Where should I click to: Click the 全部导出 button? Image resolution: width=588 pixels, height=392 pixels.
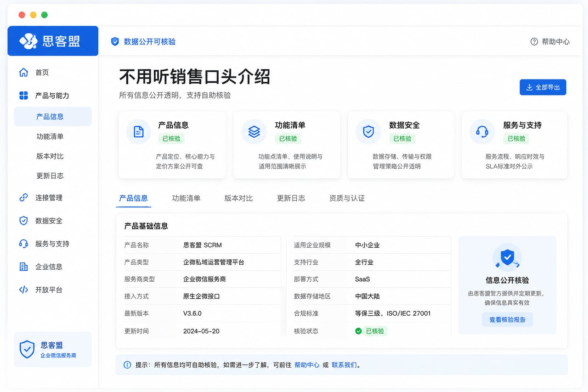[543, 87]
